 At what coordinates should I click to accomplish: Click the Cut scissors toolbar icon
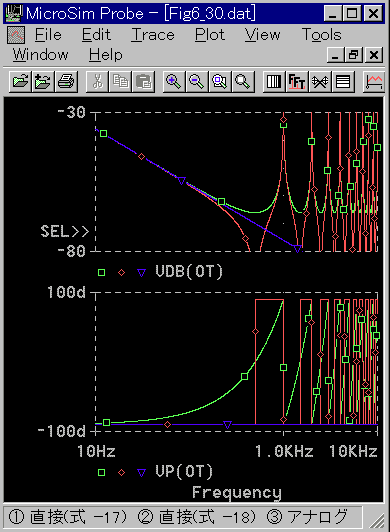click(x=97, y=81)
